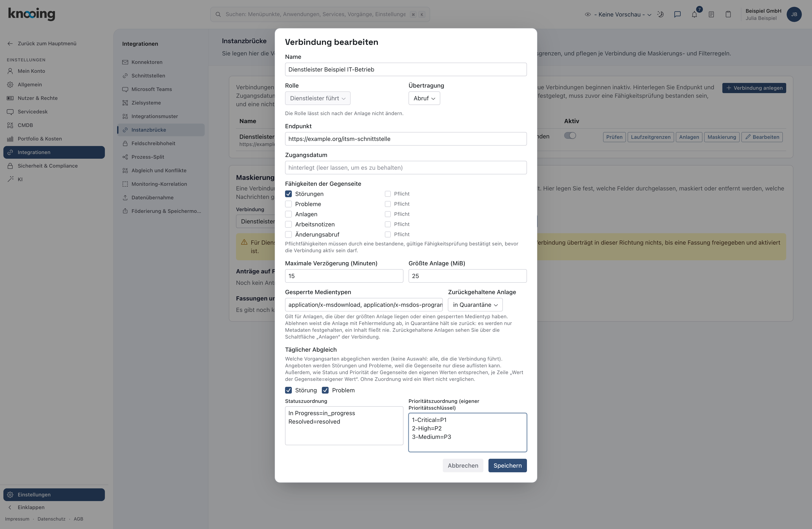Check the Probleme capability checkbox
Viewport: 812px width, 529px height.
(x=288, y=204)
